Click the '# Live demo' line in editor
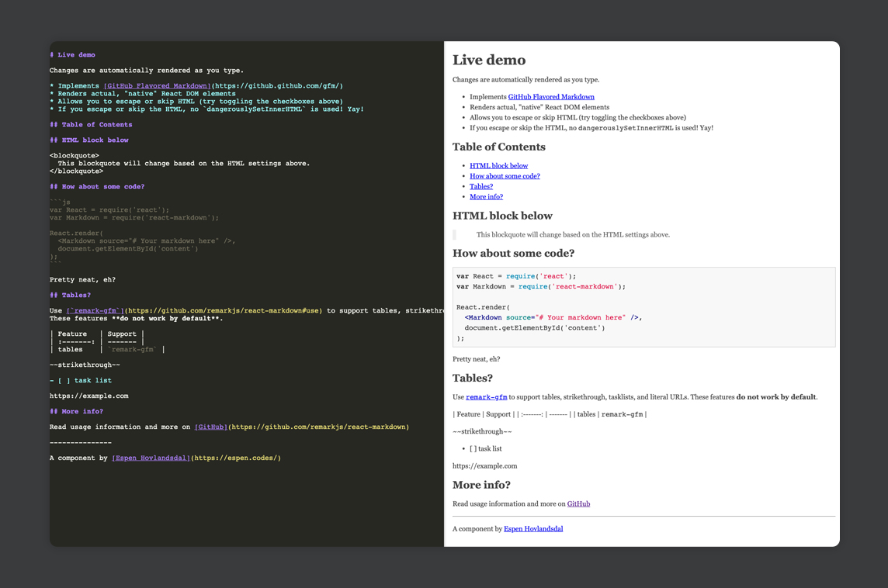This screenshot has height=588, width=888. pyautogui.click(x=72, y=55)
